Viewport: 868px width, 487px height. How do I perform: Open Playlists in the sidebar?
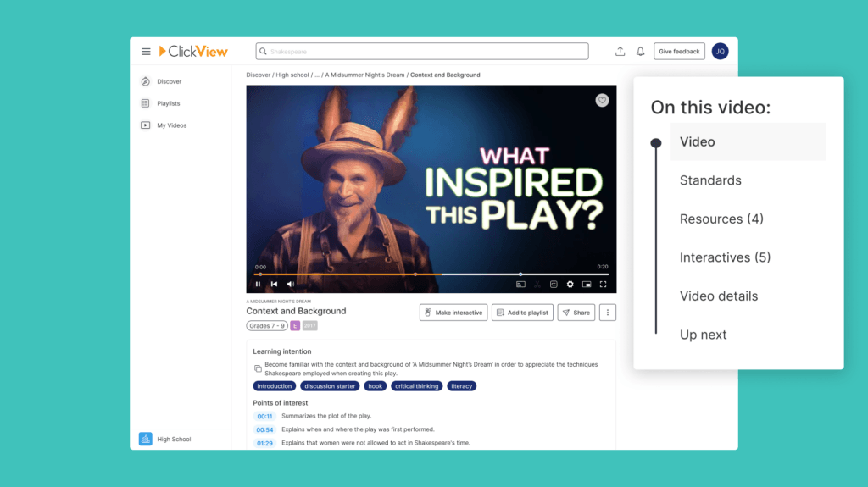[168, 103]
